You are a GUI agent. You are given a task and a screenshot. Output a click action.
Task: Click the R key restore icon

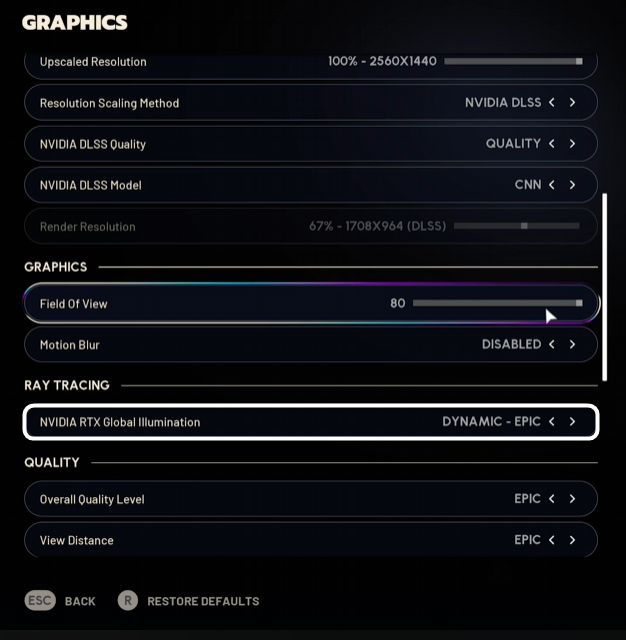tap(127, 601)
